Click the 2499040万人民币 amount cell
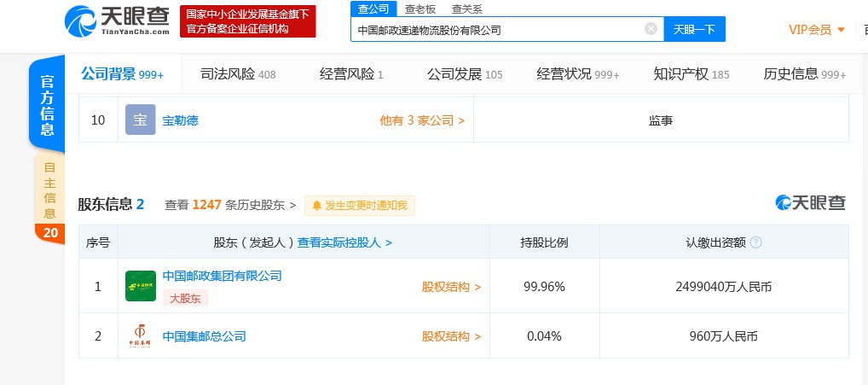 click(x=724, y=287)
